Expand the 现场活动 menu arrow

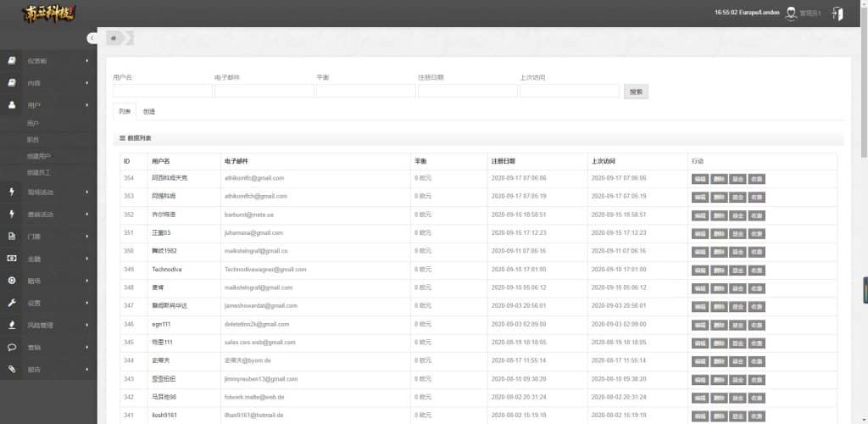[87, 192]
